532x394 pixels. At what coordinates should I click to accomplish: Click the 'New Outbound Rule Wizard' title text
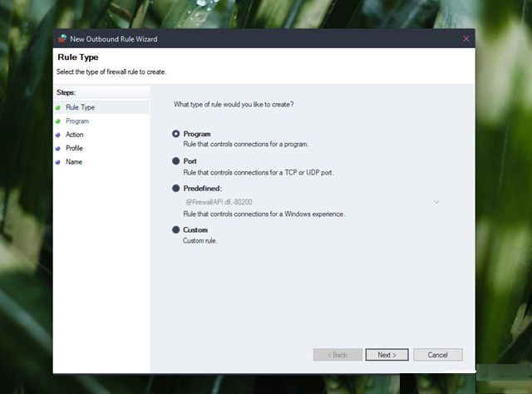click(x=114, y=39)
